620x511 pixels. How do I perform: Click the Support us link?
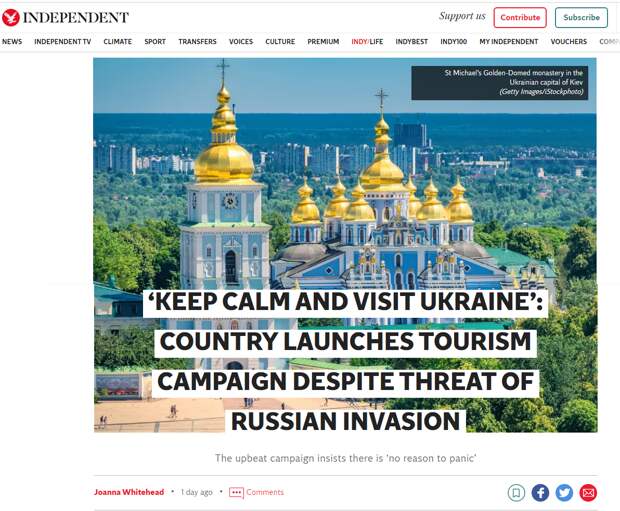coord(462,16)
